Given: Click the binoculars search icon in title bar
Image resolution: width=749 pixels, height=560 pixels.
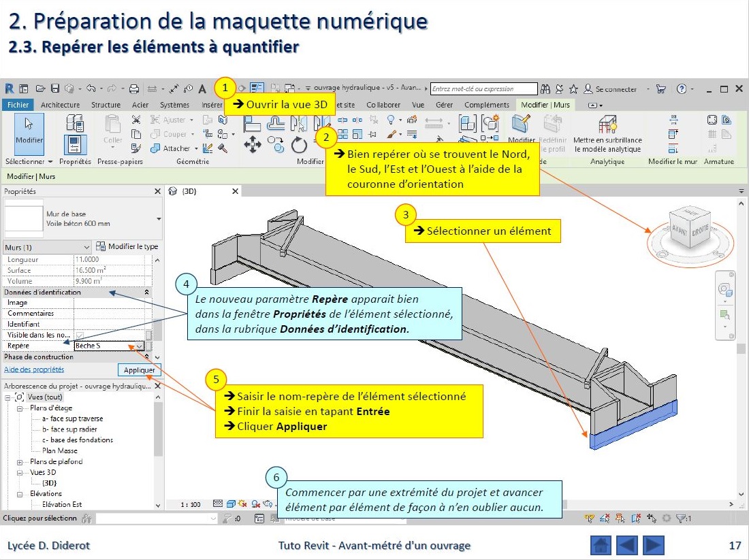Looking at the screenshot, I should tap(545, 89).
